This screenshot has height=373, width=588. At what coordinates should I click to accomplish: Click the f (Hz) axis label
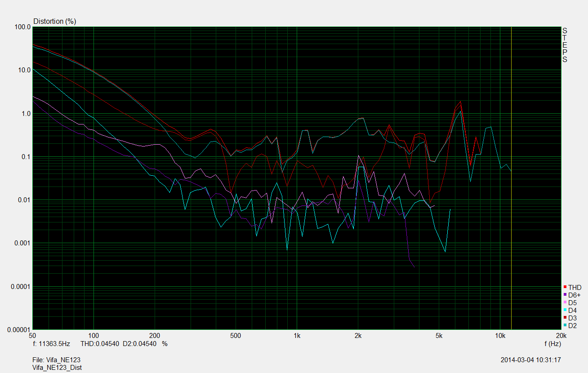pyautogui.click(x=552, y=344)
